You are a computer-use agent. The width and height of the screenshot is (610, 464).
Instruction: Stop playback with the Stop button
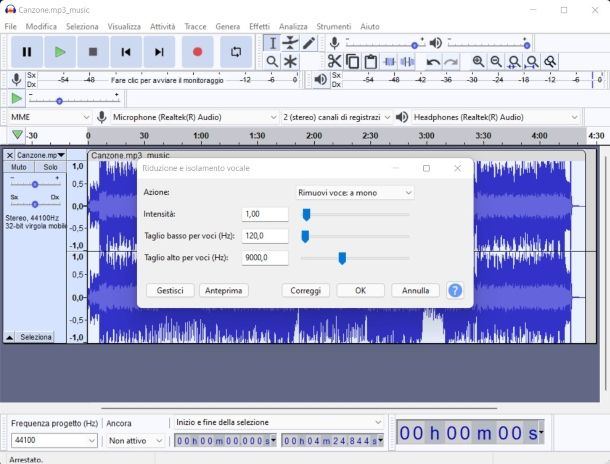[93, 52]
